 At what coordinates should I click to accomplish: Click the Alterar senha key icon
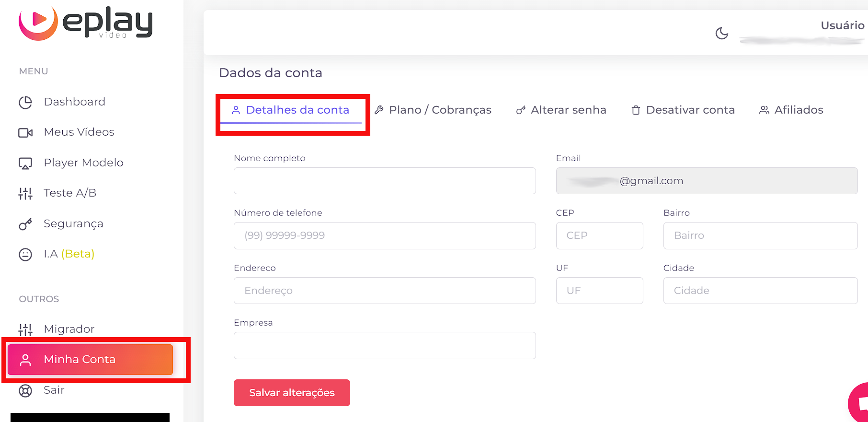click(x=521, y=110)
